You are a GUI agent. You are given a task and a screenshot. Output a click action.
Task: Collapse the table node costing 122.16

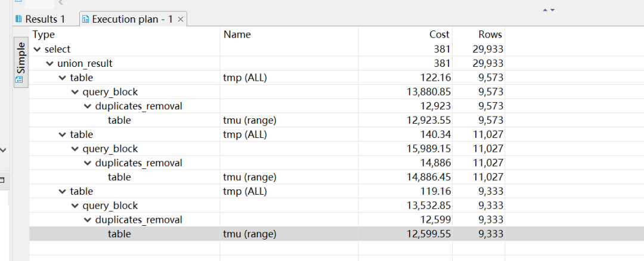63,78
